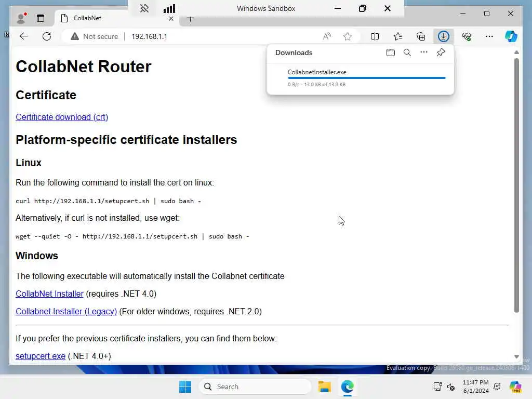Image resolution: width=532 pixels, height=399 pixels.
Task: Click the wget --quiet command text
Action: [132, 236]
